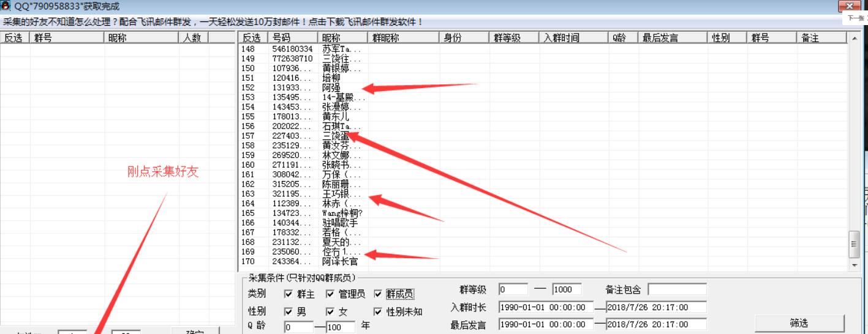Viewport: 868px width, 334px height.
Task: Click the 最后发言 start date field
Action: pyautogui.click(x=546, y=324)
